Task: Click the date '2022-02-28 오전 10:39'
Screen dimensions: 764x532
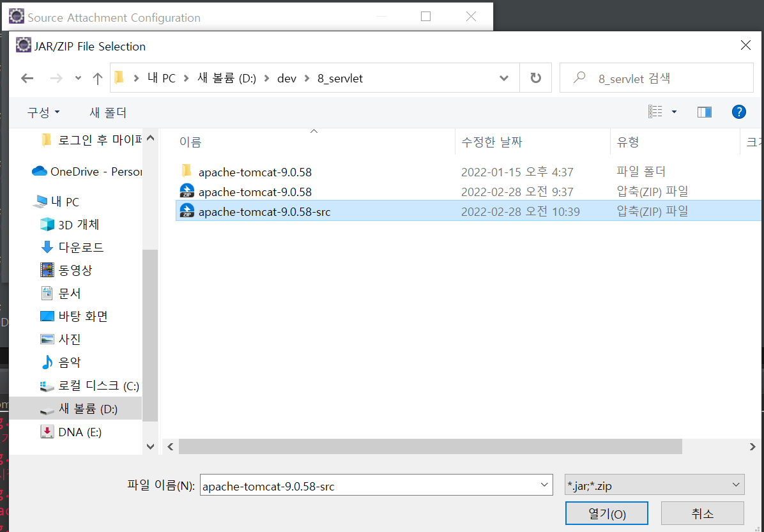Action: click(521, 212)
